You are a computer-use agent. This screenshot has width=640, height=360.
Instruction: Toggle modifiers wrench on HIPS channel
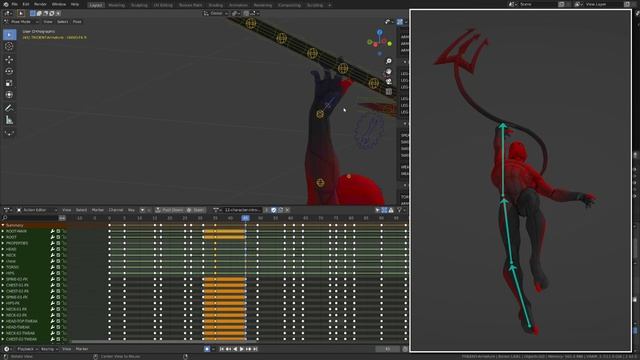[x=53, y=273]
